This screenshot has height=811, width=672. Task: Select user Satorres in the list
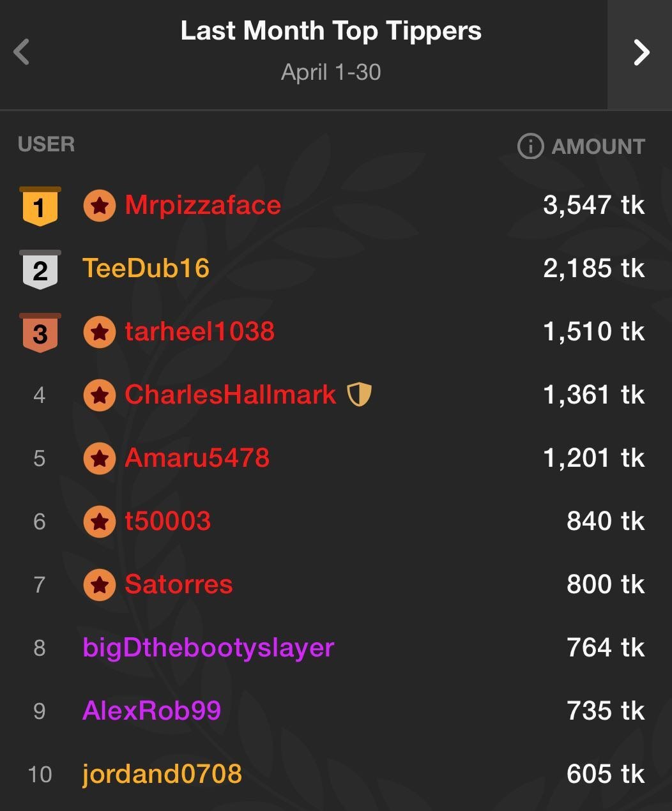tap(178, 584)
